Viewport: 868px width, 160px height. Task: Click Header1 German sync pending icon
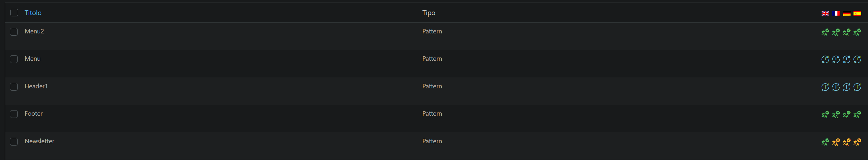point(846,87)
